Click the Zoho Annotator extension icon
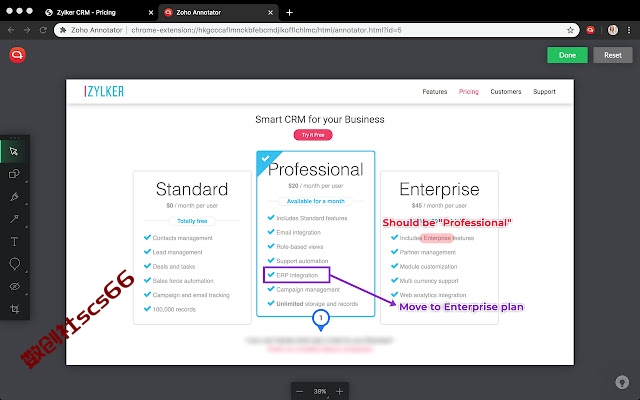This screenshot has width=640, height=400. tap(590, 30)
